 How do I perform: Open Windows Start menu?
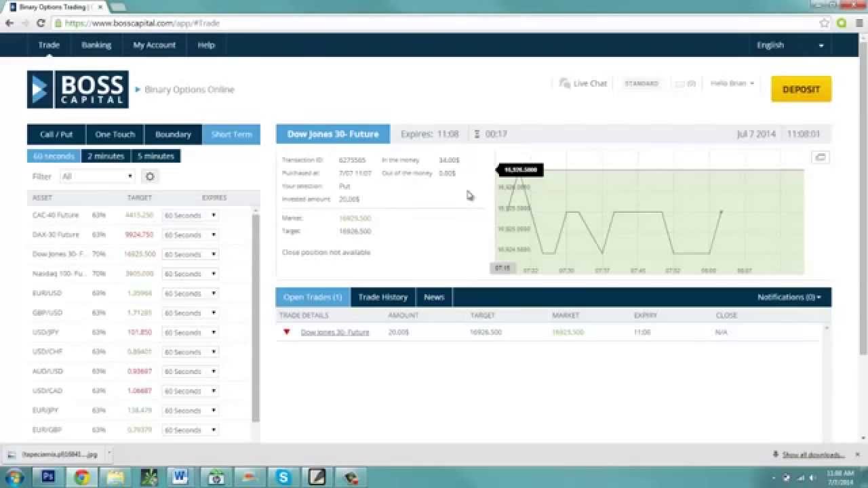tap(14, 477)
